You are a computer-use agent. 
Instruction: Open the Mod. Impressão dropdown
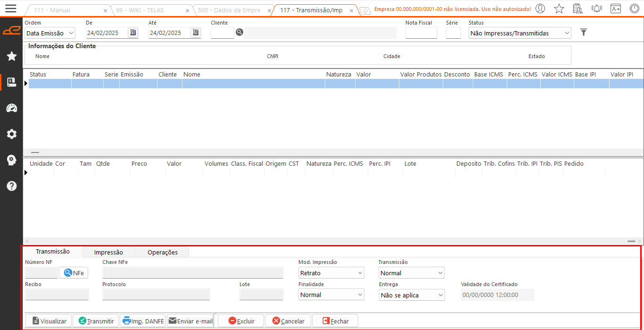pyautogui.click(x=331, y=273)
